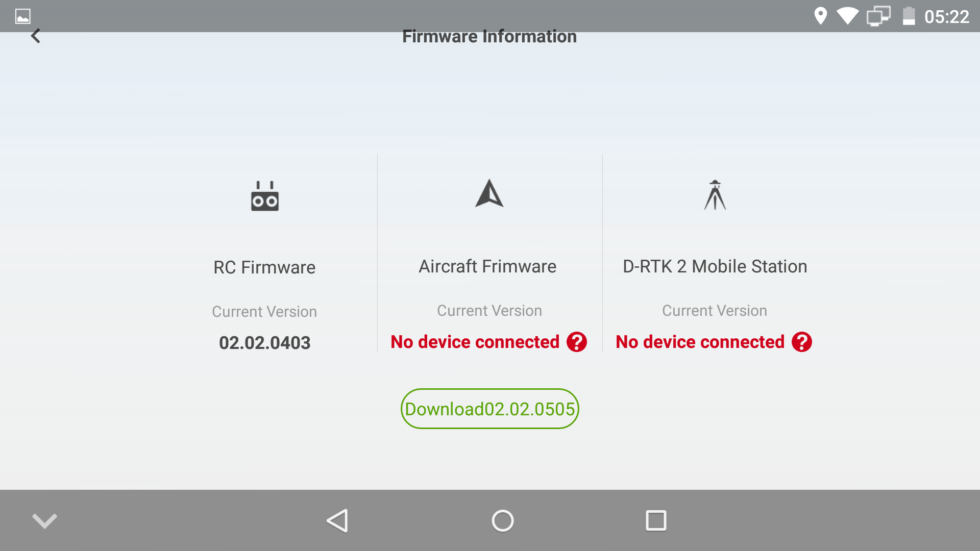
Task: View battery level in status bar
Action: (908, 15)
